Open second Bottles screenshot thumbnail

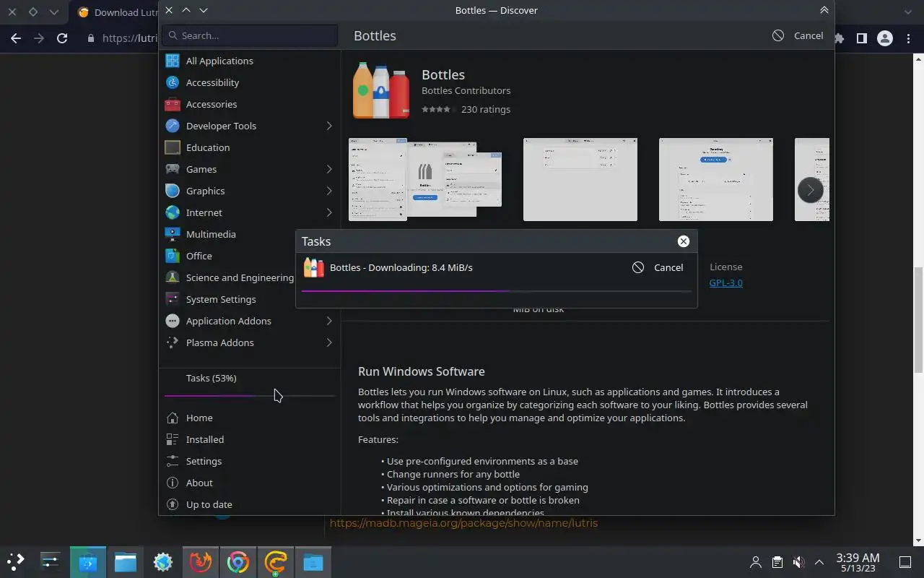click(x=580, y=180)
